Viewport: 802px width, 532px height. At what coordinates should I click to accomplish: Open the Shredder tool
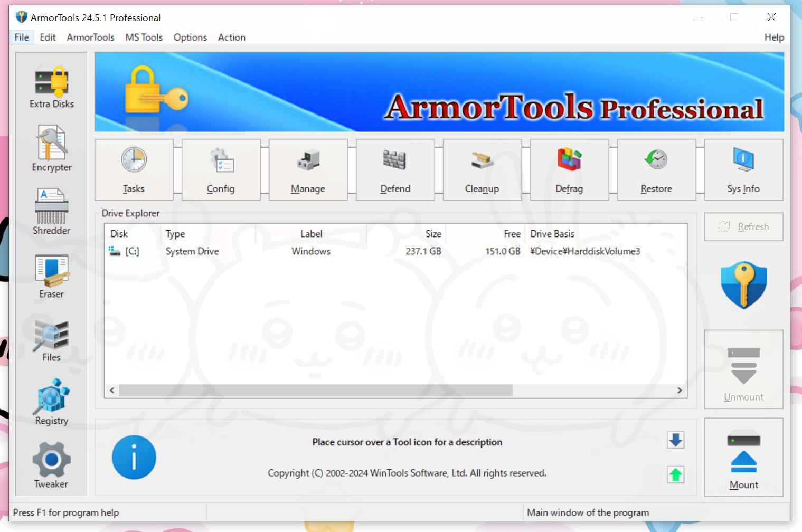pos(52,212)
